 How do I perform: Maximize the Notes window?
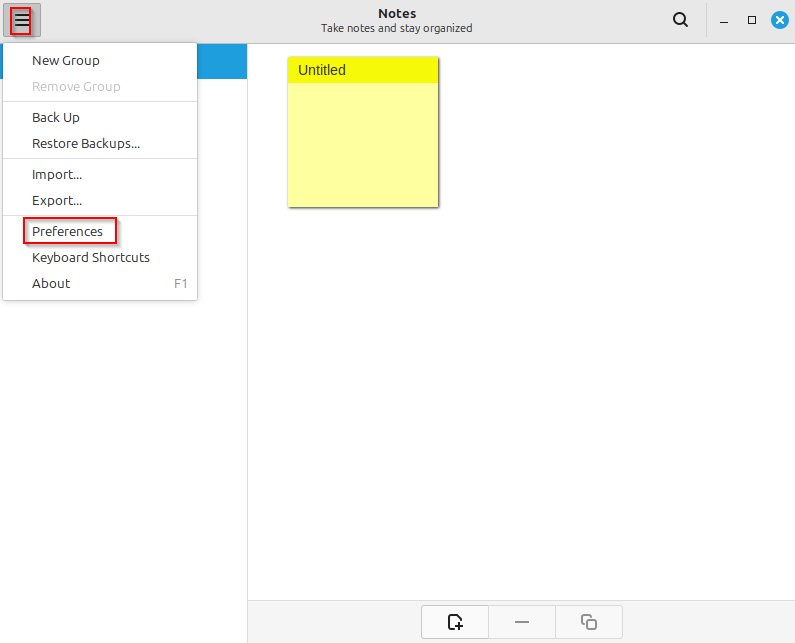coord(752,20)
